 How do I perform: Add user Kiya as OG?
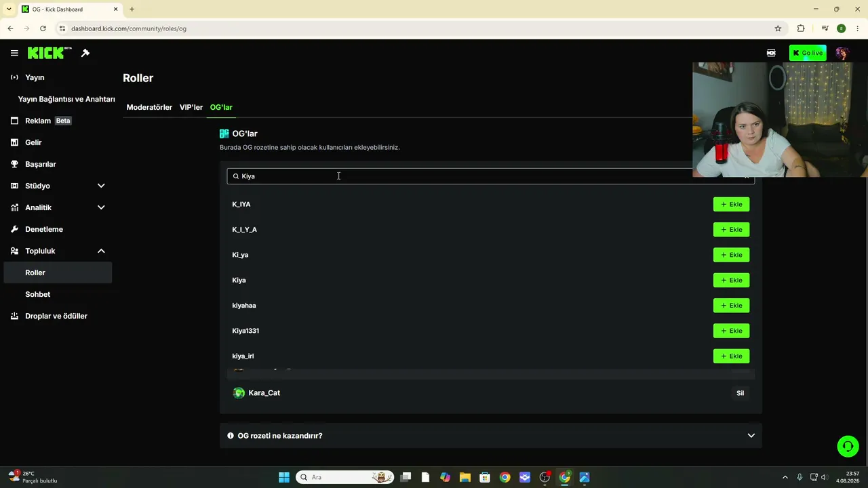coord(731,280)
